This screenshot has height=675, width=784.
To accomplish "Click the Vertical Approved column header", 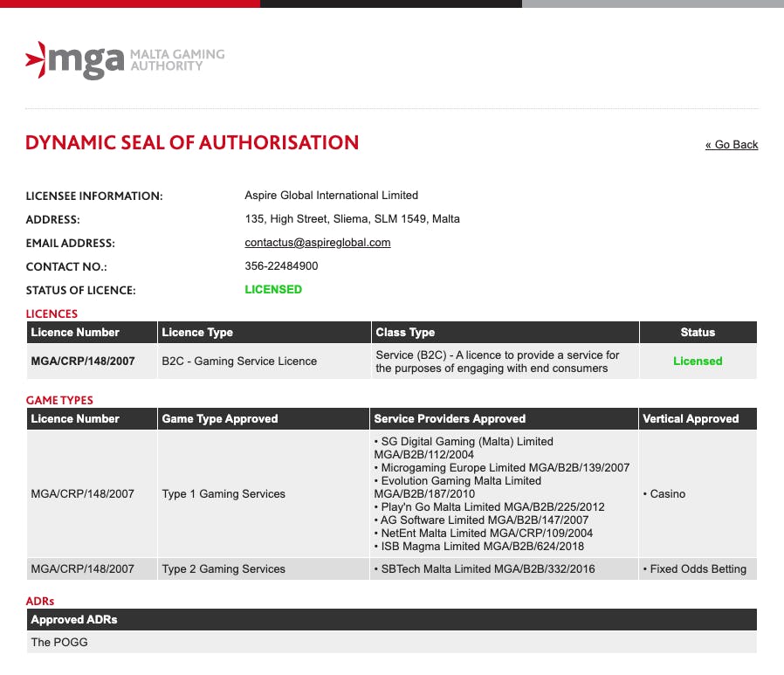I will (698, 419).
